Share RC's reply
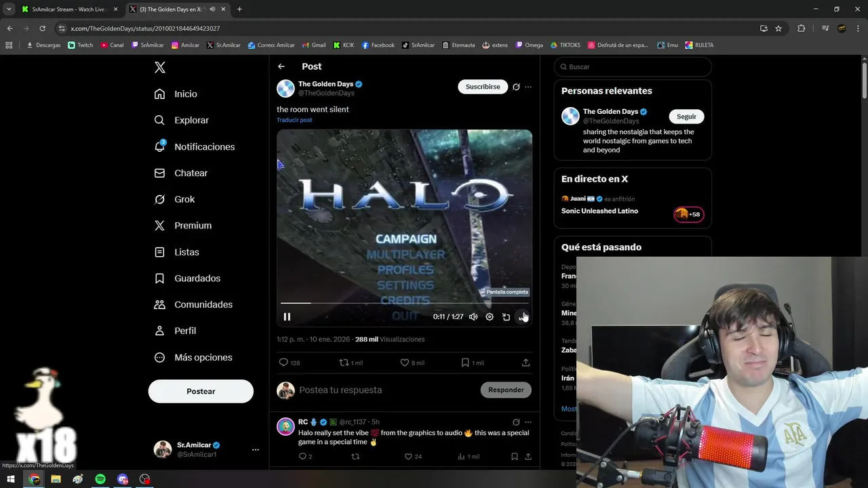868x488 pixels. pyautogui.click(x=528, y=457)
